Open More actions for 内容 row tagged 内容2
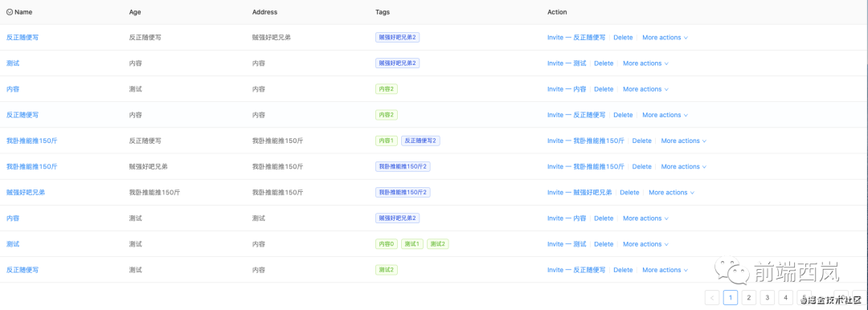 tap(645, 89)
